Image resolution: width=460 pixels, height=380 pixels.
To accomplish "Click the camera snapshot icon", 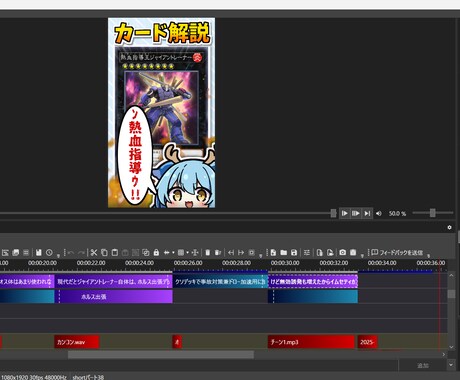I will click(x=342, y=253).
